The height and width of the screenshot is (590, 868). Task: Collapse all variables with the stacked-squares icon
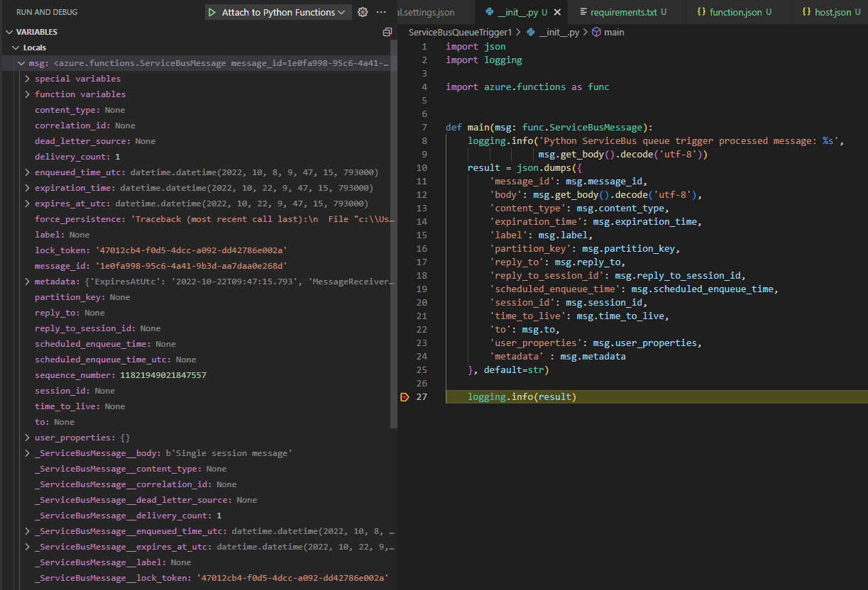(387, 31)
